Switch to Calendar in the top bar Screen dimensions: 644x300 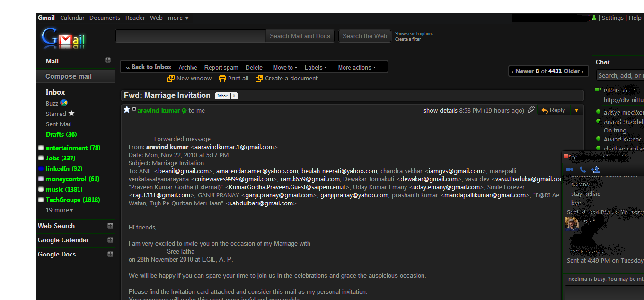pos(72,18)
